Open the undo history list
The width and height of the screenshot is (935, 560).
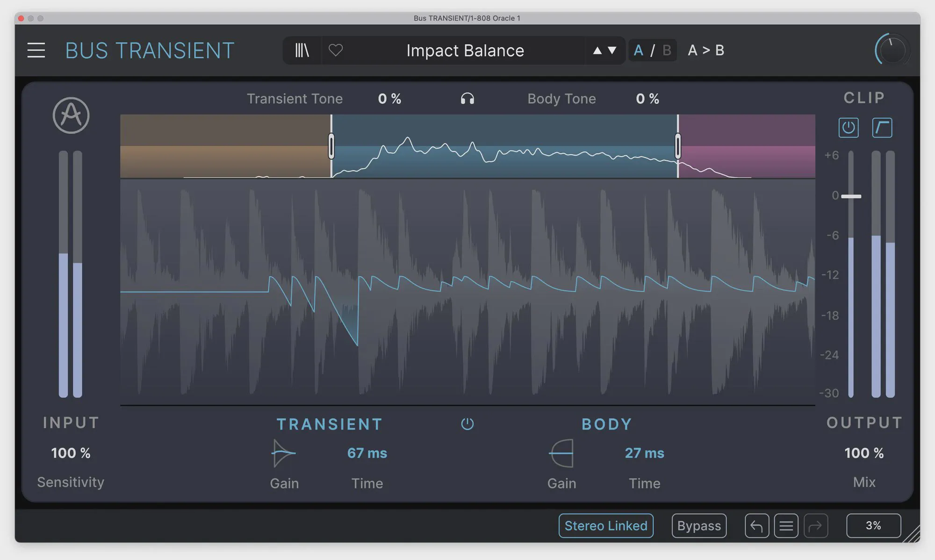coord(786,526)
